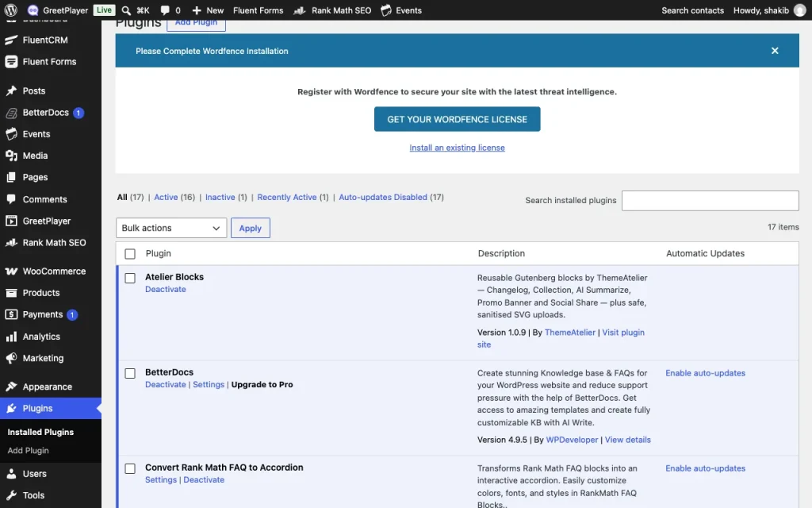Click the Add Plugin button near title
Image resolution: width=812 pixels, height=508 pixels.
pos(197,24)
